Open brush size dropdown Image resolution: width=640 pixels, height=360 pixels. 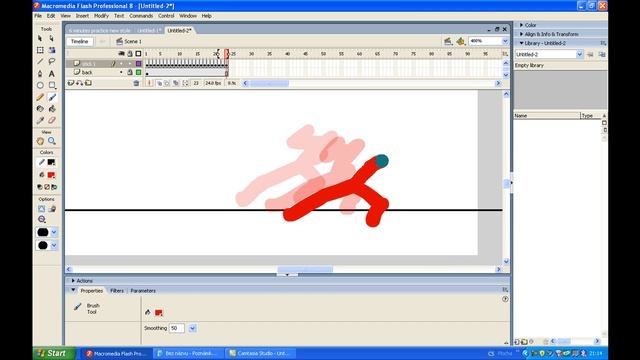[x=54, y=232]
